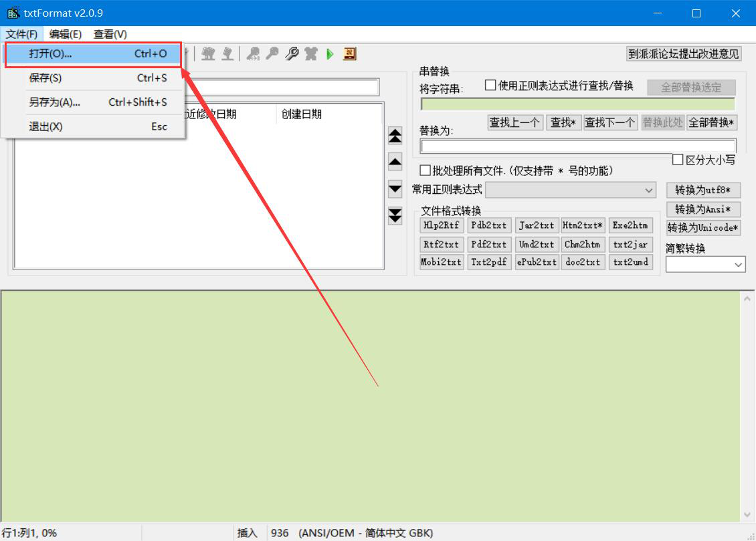Click the 转换为Unicode* button
Screen dimensions: 756x541
703,227
